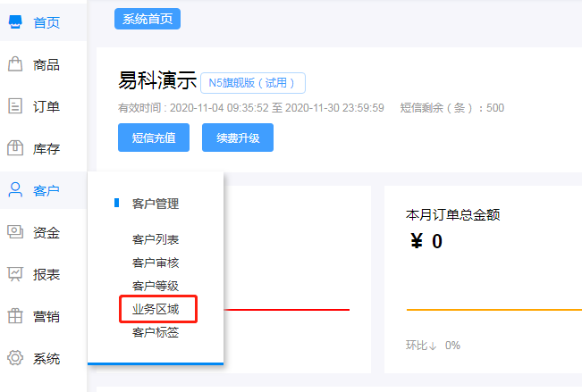Open the 订单 sidebar menu
The height and width of the screenshot is (392, 582).
44,106
